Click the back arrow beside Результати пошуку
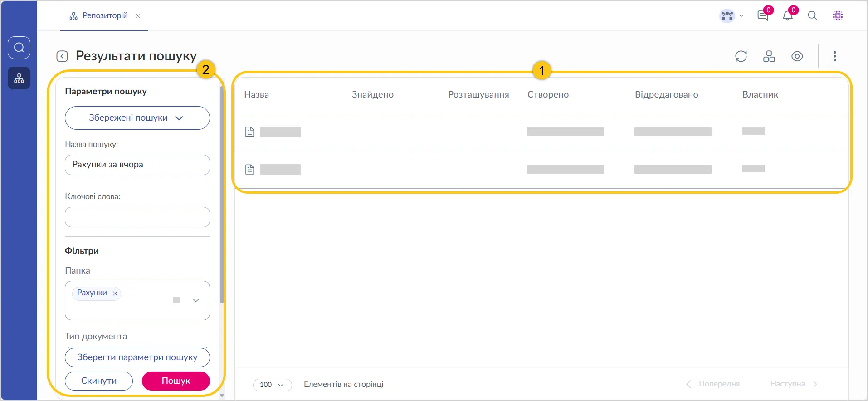The height and width of the screenshot is (401, 868). tap(62, 56)
